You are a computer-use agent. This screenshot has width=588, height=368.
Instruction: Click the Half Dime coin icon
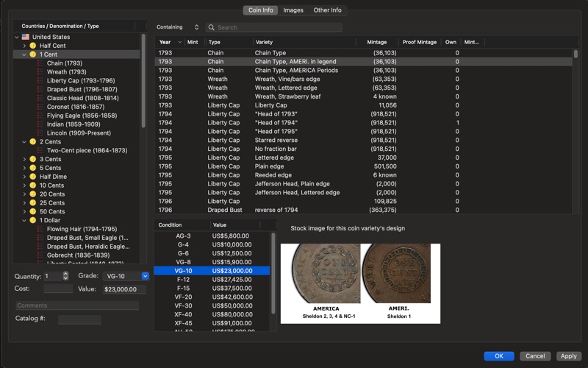pos(33,177)
